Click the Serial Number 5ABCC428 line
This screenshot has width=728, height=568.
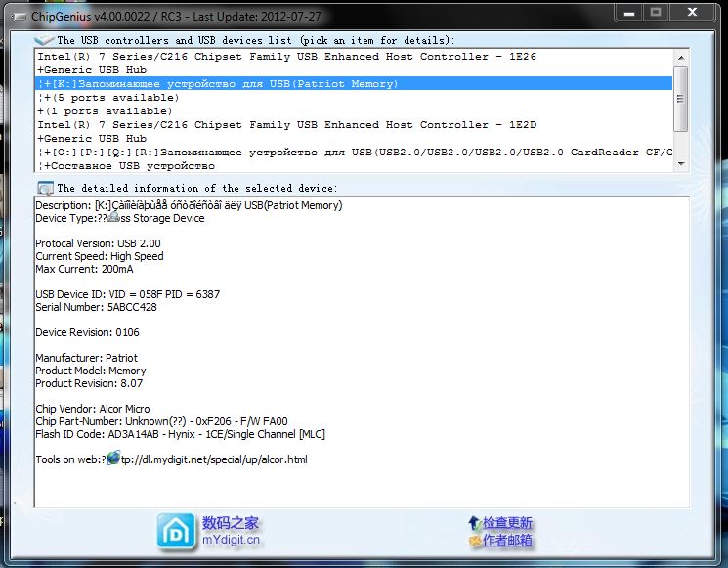[96, 307]
